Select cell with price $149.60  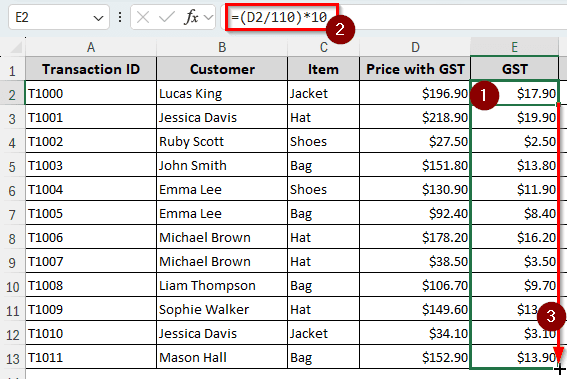coord(415,309)
